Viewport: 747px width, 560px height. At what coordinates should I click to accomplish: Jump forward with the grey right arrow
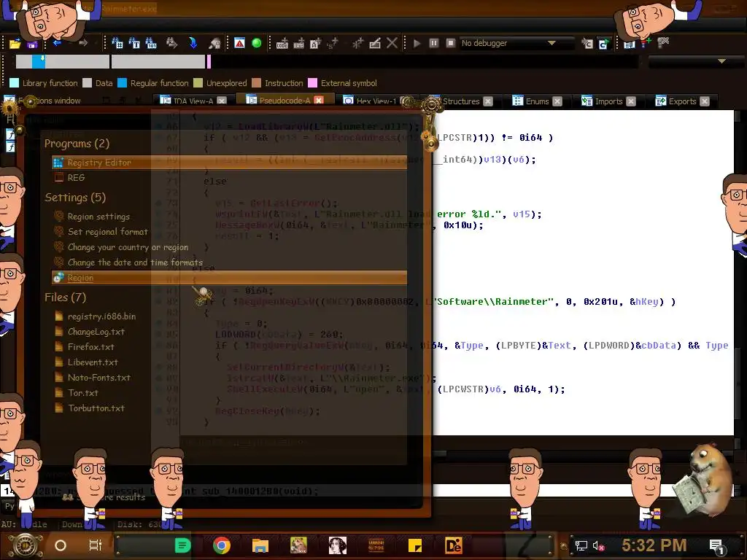point(83,43)
